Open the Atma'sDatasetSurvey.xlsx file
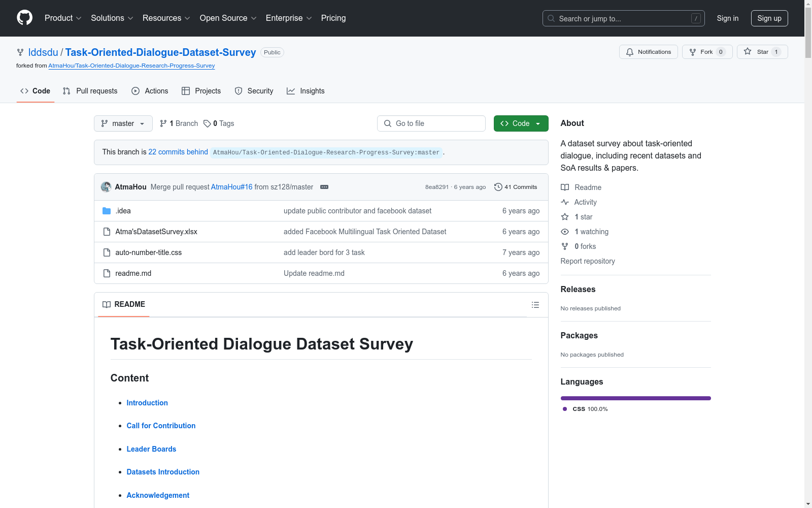The width and height of the screenshot is (812, 508). pos(156,232)
